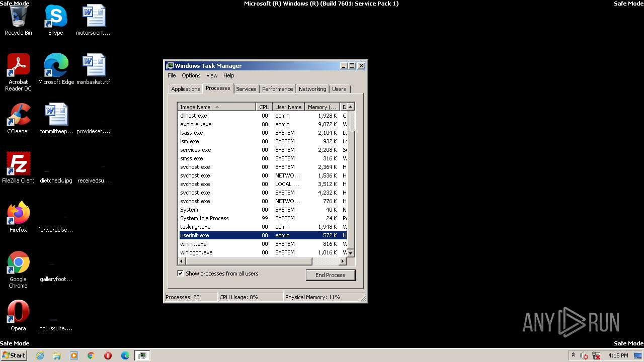Select the motorscient Word document icon

(x=93, y=20)
